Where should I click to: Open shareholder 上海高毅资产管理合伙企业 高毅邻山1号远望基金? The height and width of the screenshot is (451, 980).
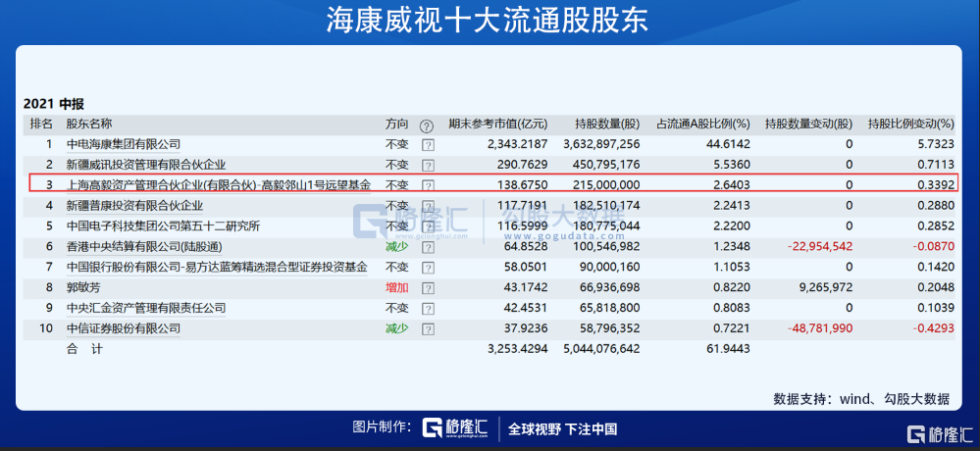219,185
